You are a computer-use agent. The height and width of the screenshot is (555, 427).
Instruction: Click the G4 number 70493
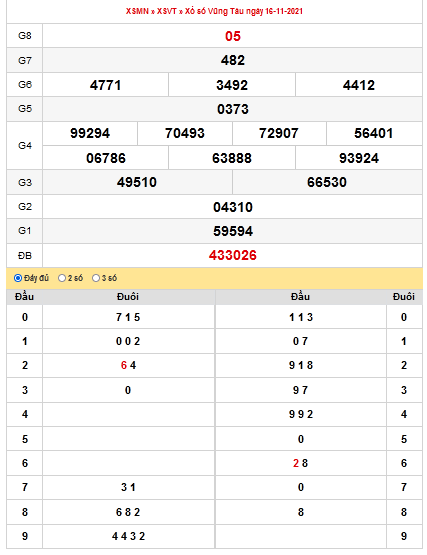(184, 133)
